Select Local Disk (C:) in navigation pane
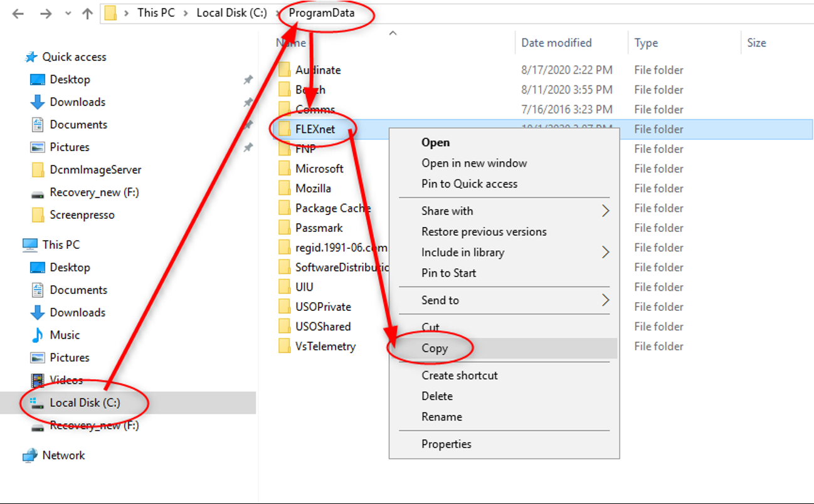Viewport: 814px width, 504px height. [85, 402]
